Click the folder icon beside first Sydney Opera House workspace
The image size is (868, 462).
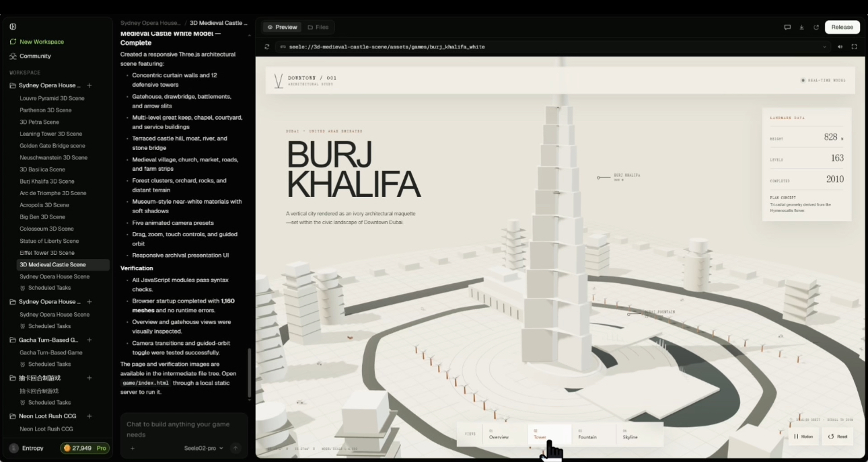tap(13, 85)
